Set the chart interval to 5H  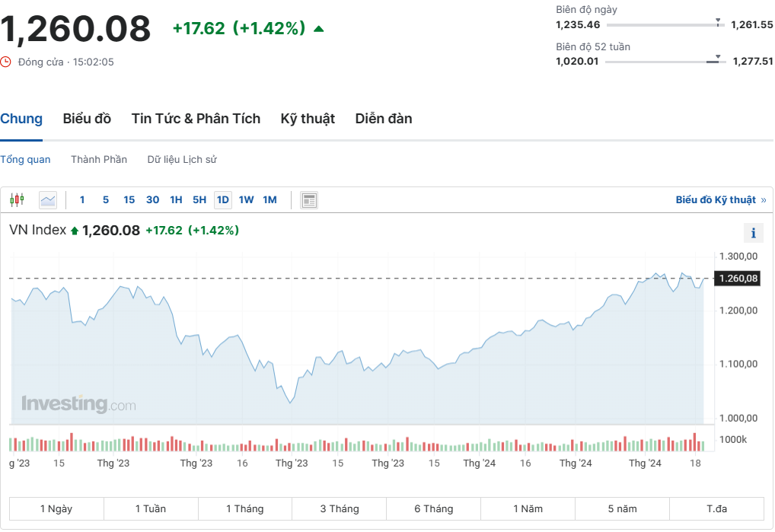click(x=199, y=200)
